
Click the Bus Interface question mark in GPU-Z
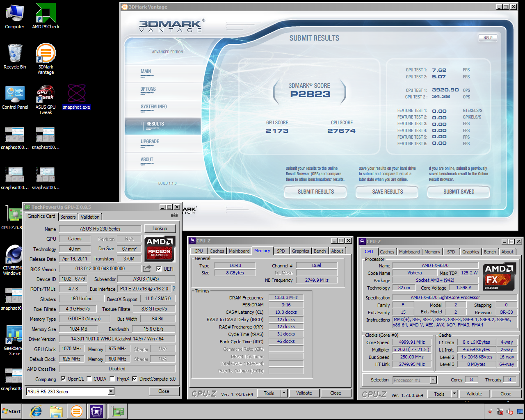pos(174,289)
